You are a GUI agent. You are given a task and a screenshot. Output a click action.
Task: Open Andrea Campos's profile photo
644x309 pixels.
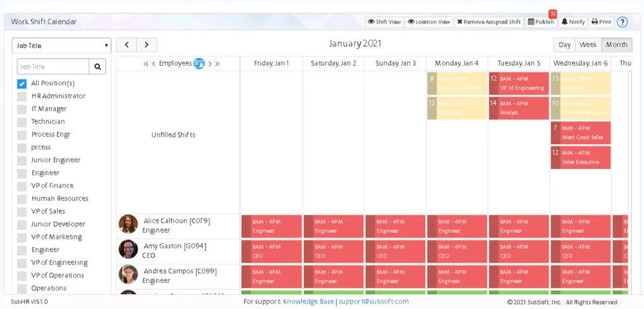tap(128, 274)
